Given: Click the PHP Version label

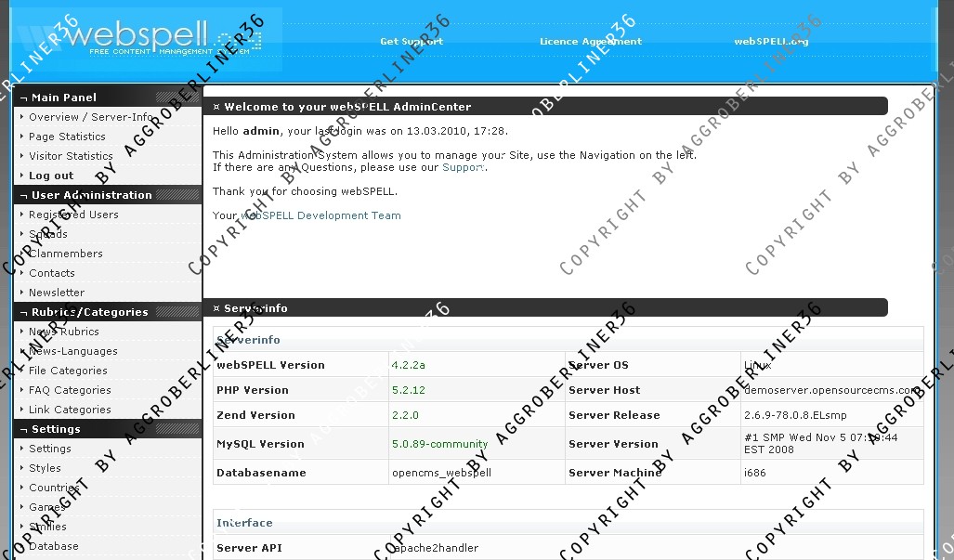Looking at the screenshot, I should click(253, 390).
